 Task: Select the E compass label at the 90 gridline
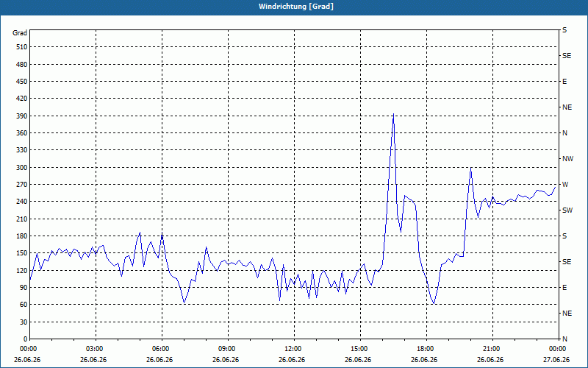564,288
